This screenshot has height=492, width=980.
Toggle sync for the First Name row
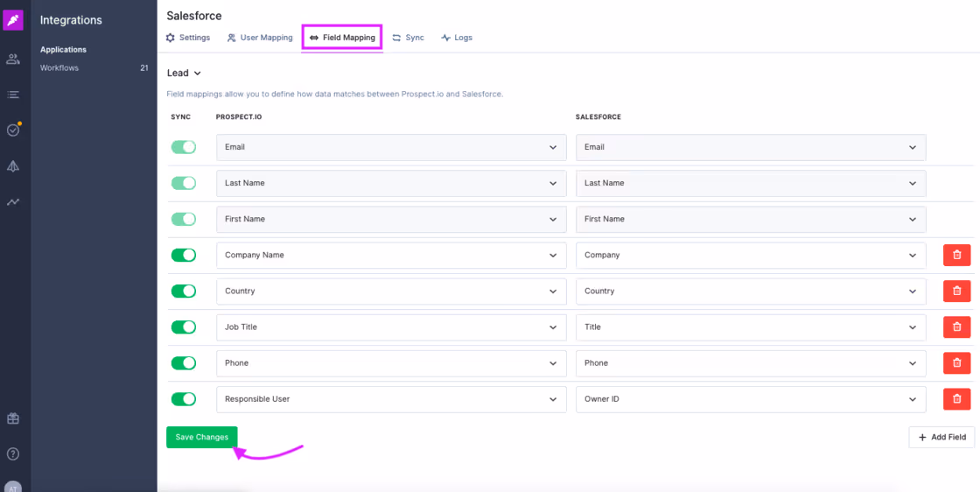pos(184,219)
